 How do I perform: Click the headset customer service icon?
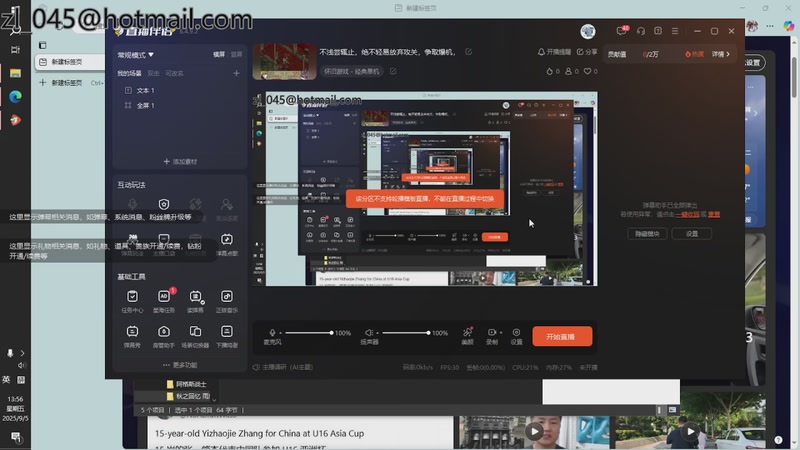[641, 31]
